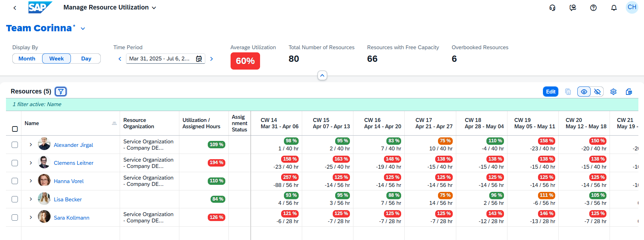Collapse the header panel chevron

pyautogui.click(x=322, y=76)
